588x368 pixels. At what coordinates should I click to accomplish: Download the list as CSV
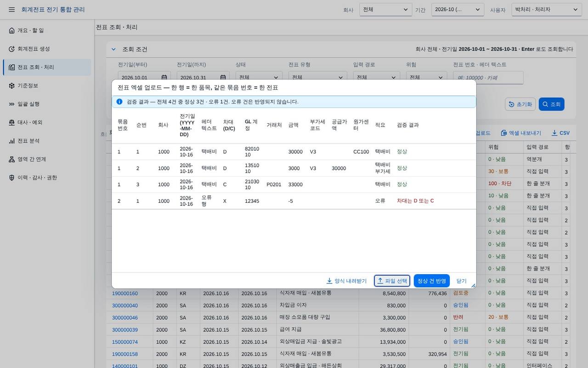(x=560, y=133)
